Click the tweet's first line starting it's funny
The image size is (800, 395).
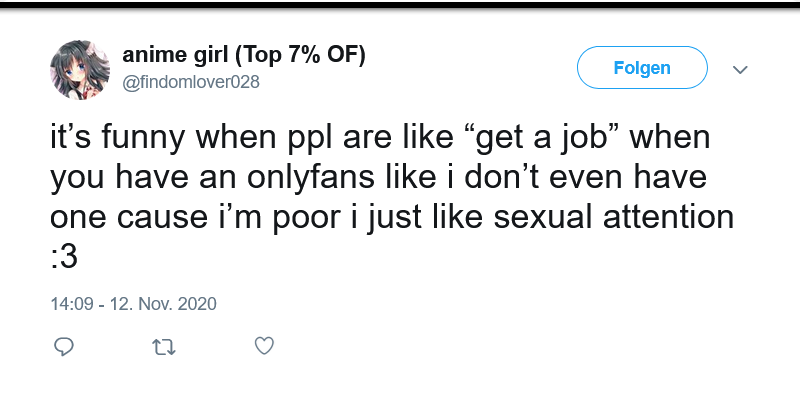coord(380,138)
